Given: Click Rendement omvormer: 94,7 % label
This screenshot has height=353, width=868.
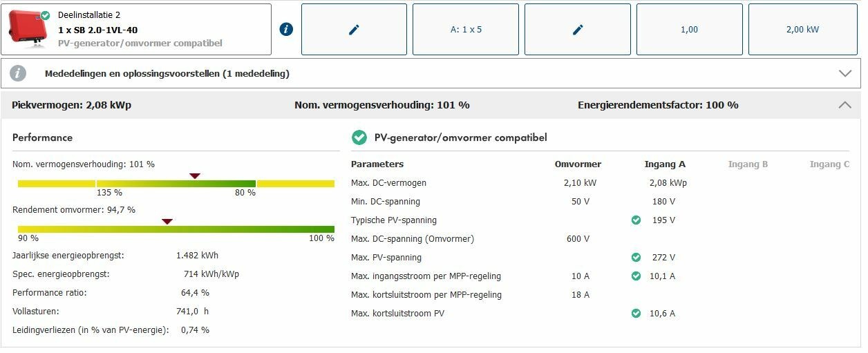Looking at the screenshot, I should coord(74,209).
